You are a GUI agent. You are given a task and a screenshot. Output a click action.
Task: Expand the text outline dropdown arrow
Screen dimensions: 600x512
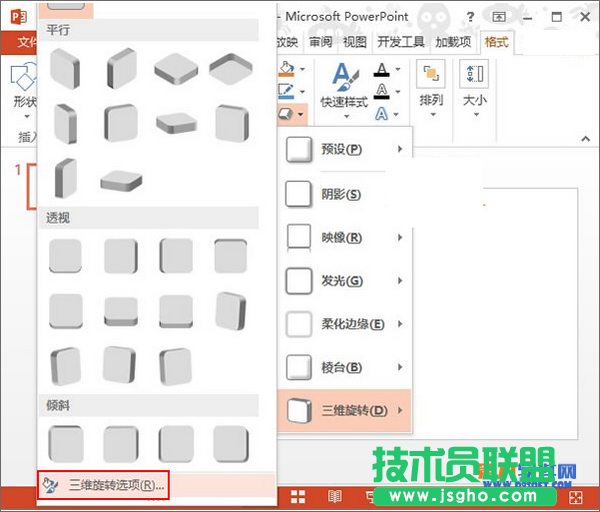coord(398,92)
